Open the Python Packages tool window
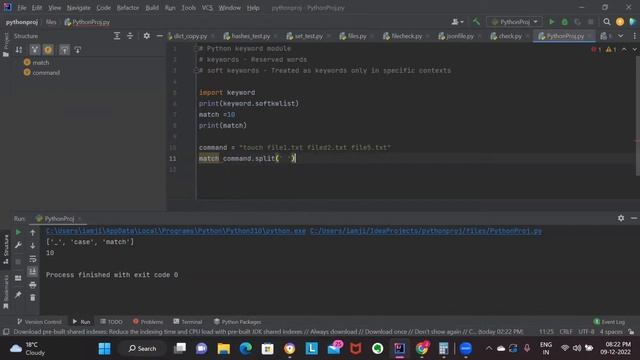The image size is (640, 360). [238, 322]
